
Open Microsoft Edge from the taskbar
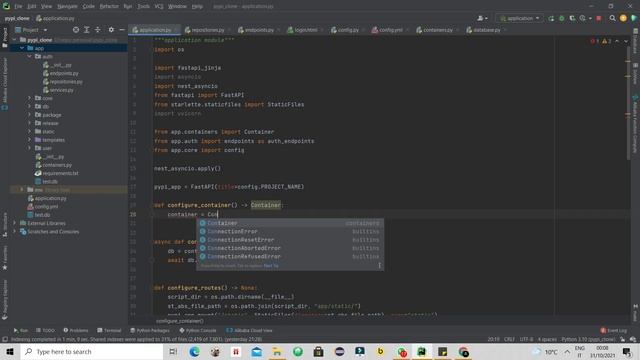click(x=194, y=351)
